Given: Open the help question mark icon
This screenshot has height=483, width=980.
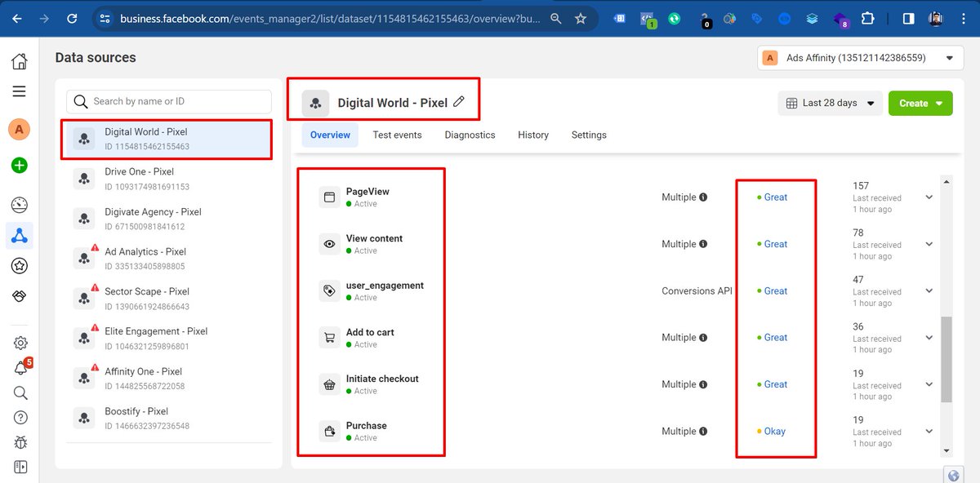Looking at the screenshot, I should tap(20, 417).
